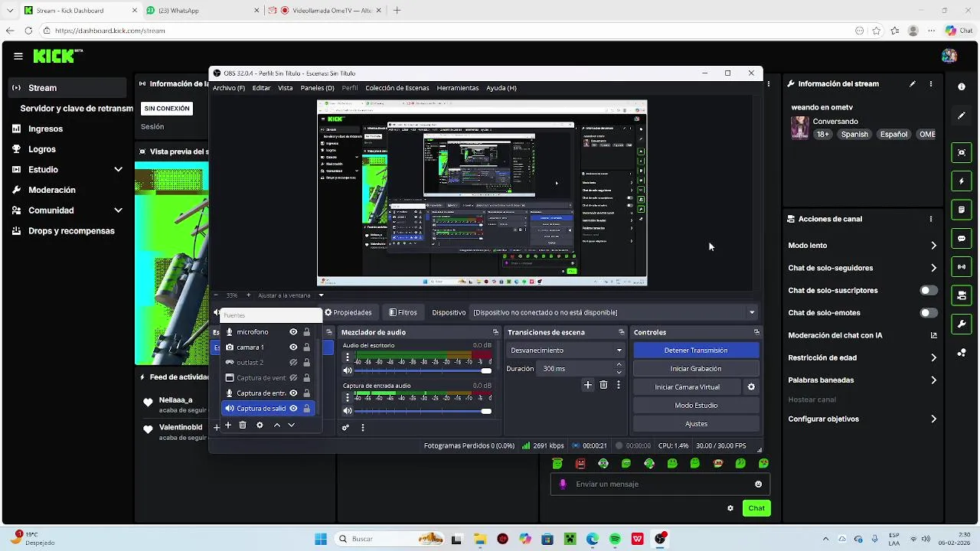
Task: Open Minecraft from the taskbar
Action: pos(570,539)
